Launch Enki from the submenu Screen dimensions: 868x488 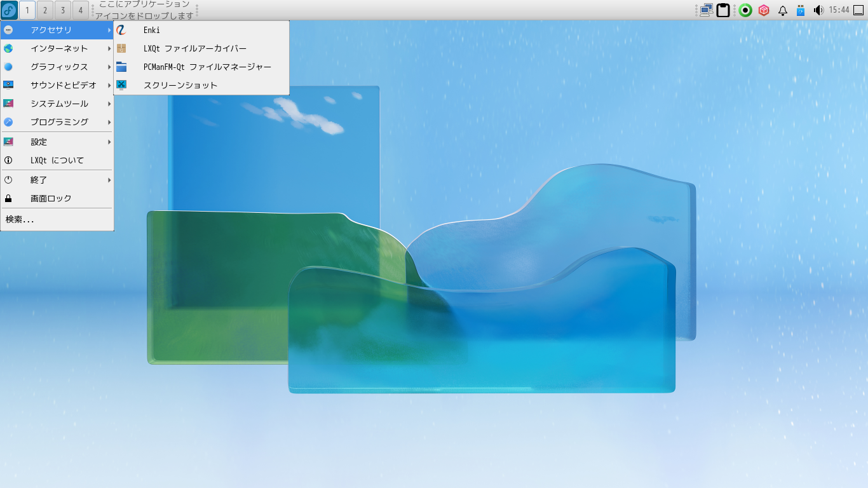pos(201,30)
